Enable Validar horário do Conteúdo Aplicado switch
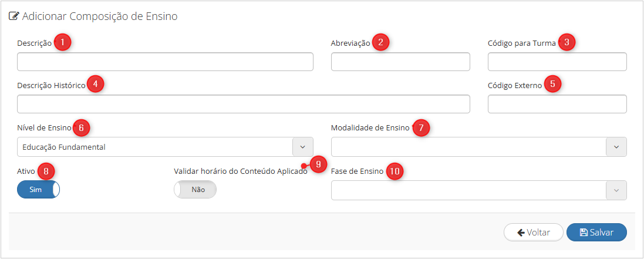Viewport: 644px width, 259px height. (x=195, y=190)
